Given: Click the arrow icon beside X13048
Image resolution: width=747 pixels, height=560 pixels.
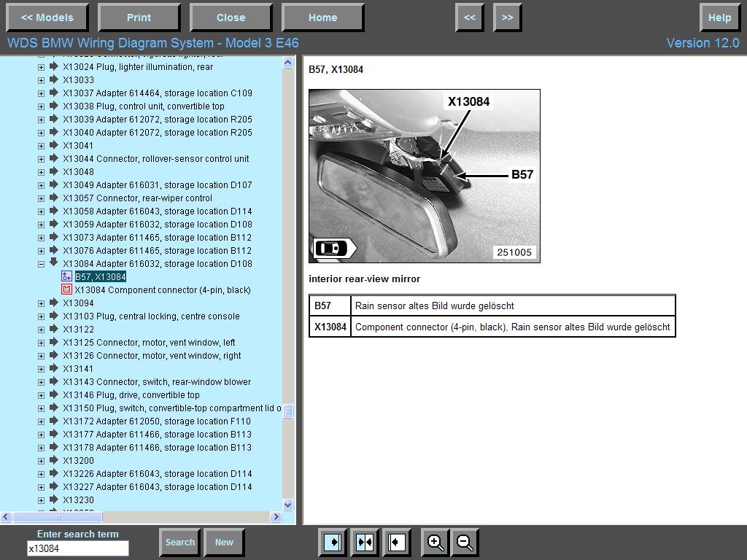Looking at the screenshot, I should click(54, 171).
